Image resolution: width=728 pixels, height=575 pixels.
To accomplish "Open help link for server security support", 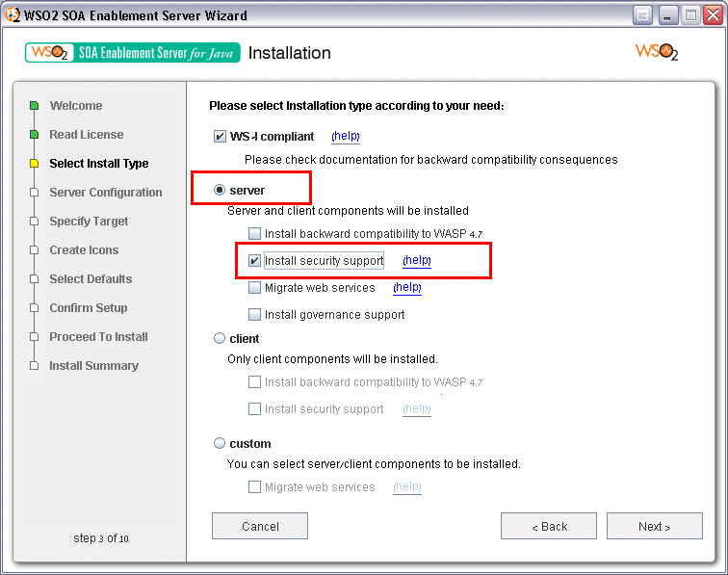I will tap(416, 260).
